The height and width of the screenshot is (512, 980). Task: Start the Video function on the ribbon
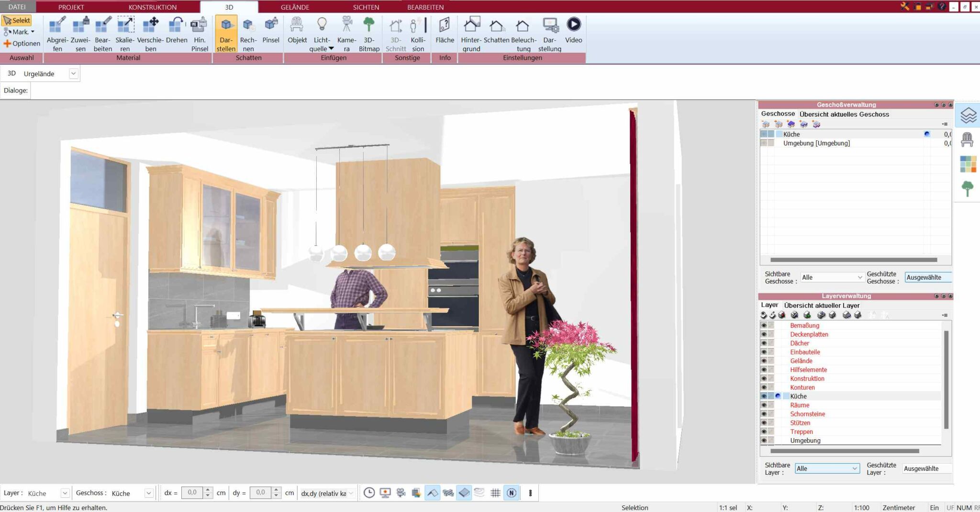coord(573,32)
